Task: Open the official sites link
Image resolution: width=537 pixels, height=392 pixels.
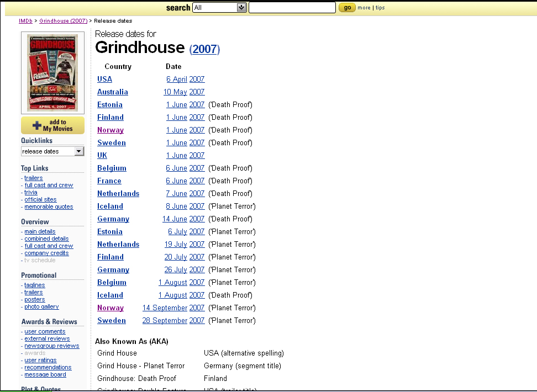Action: click(40, 200)
